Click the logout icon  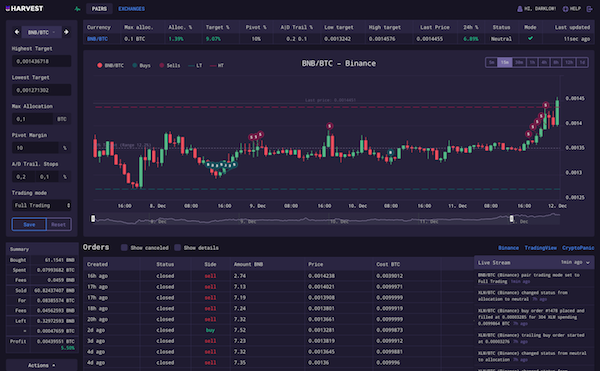tap(589, 9)
